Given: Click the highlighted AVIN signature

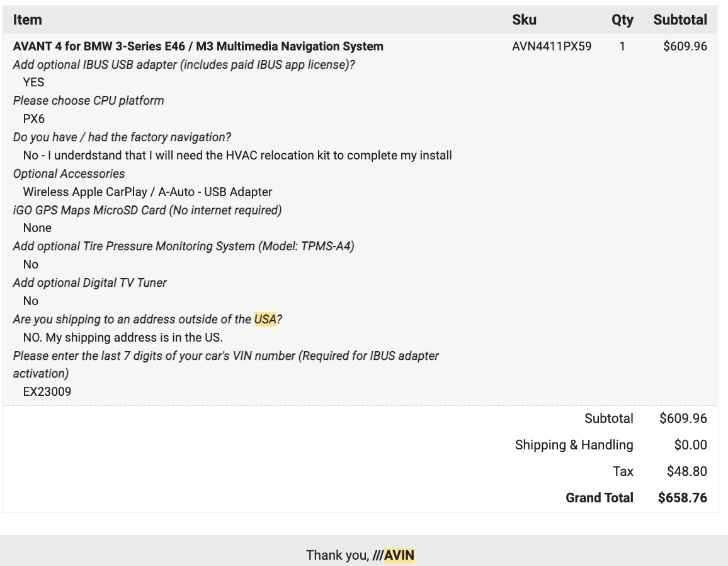Looking at the screenshot, I should pos(399,555).
